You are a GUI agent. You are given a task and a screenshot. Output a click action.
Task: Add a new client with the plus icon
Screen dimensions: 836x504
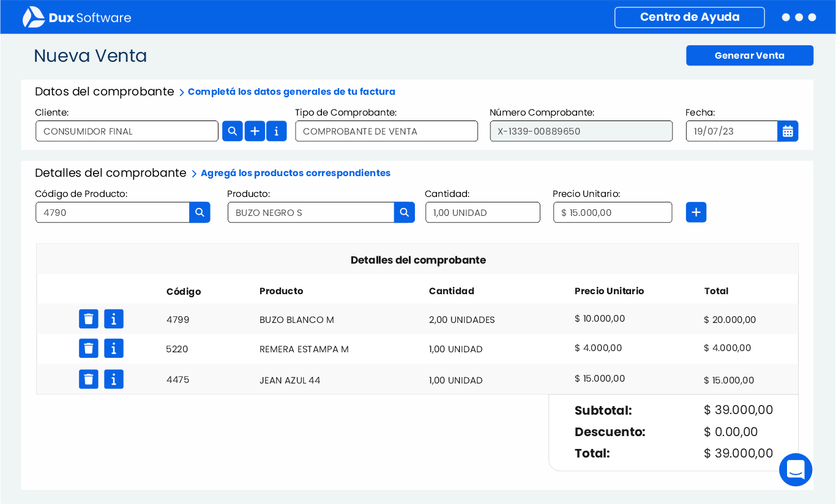point(255,131)
